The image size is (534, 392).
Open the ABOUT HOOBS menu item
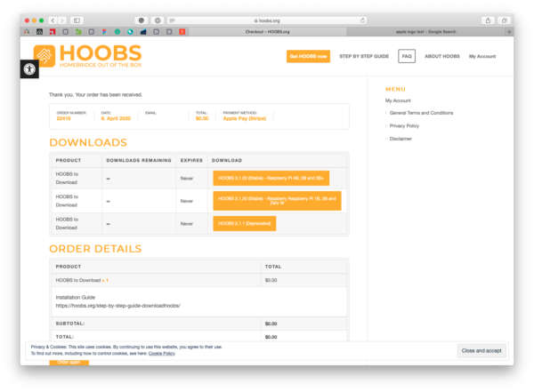pyautogui.click(x=442, y=56)
